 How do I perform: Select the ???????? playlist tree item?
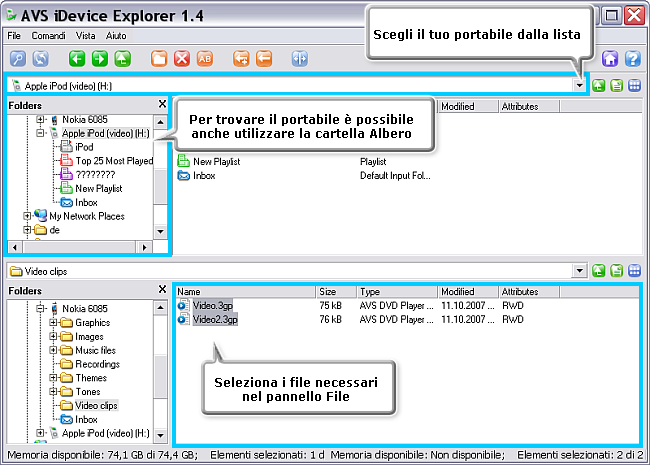click(95, 174)
